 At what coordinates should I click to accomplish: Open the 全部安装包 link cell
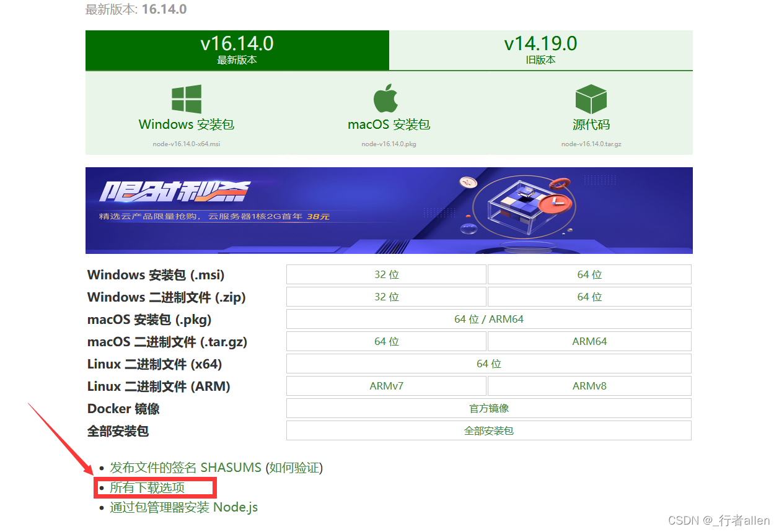(x=489, y=430)
